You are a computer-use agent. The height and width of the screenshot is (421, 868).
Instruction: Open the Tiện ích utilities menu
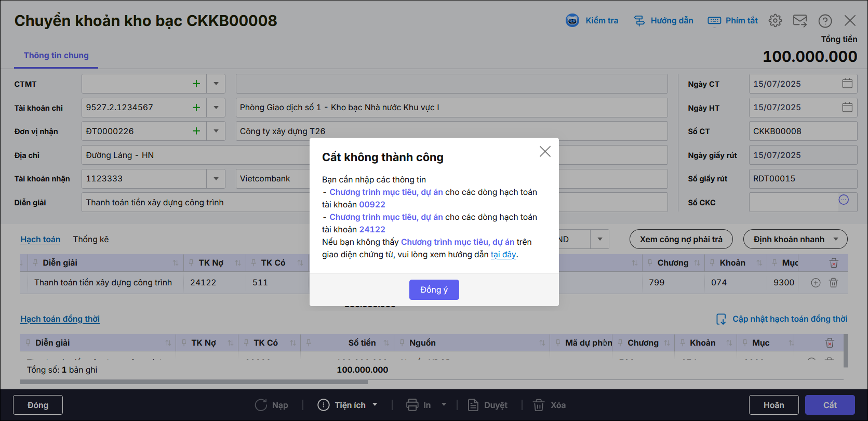(348, 405)
